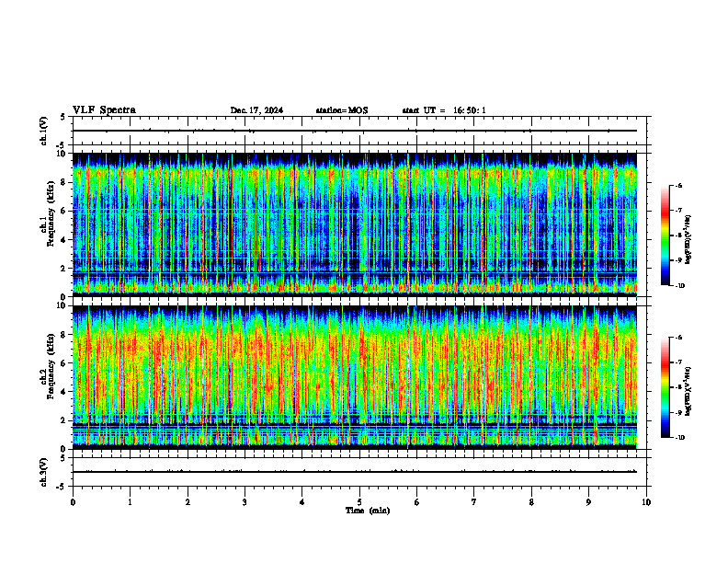The width and height of the screenshot is (728, 563).
Task: Click the ch.2 color scale bar
Action: tap(665, 387)
